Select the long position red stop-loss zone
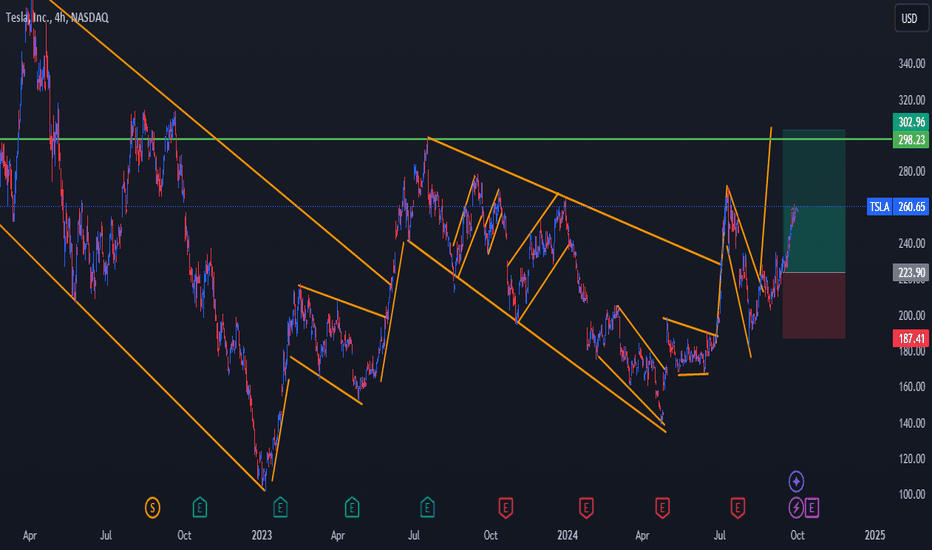The image size is (932, 550). click(814, 306)
